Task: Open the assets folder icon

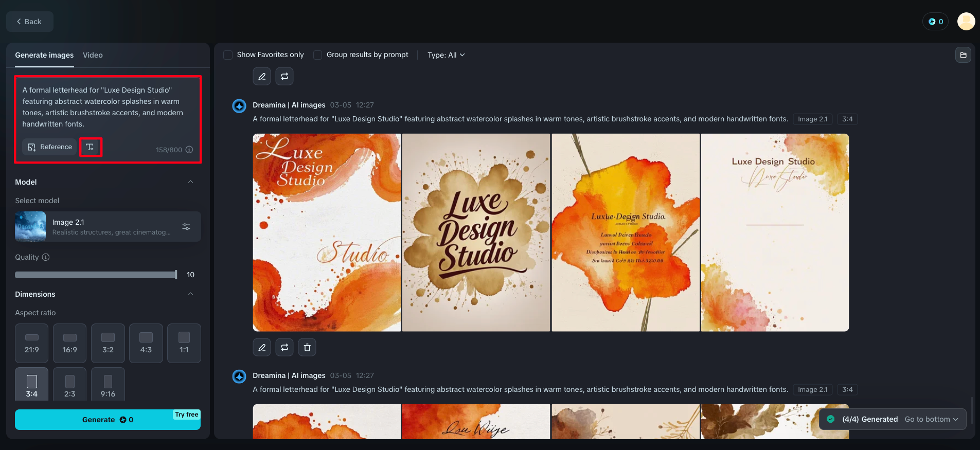Action: tap(963, 55)
